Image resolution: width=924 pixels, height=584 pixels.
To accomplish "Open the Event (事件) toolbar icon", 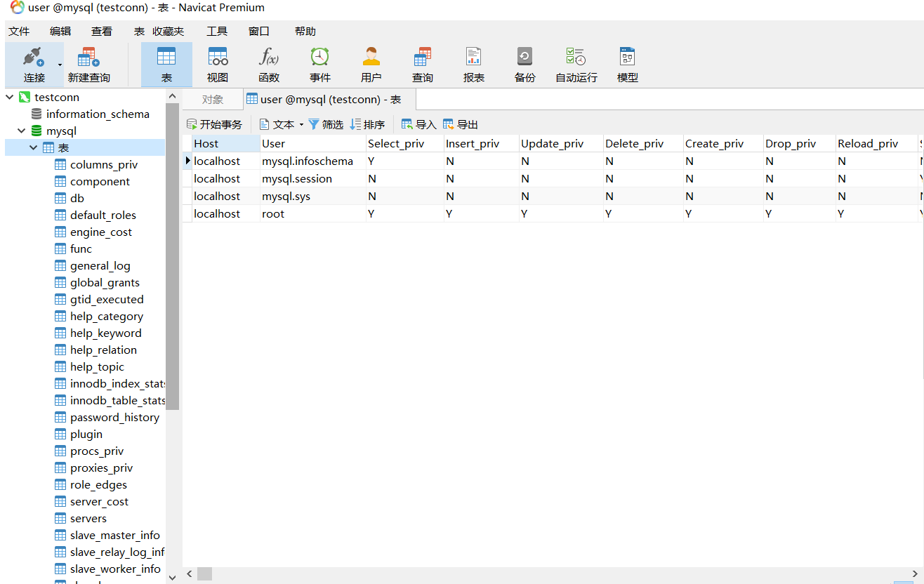I will (320, 57).
